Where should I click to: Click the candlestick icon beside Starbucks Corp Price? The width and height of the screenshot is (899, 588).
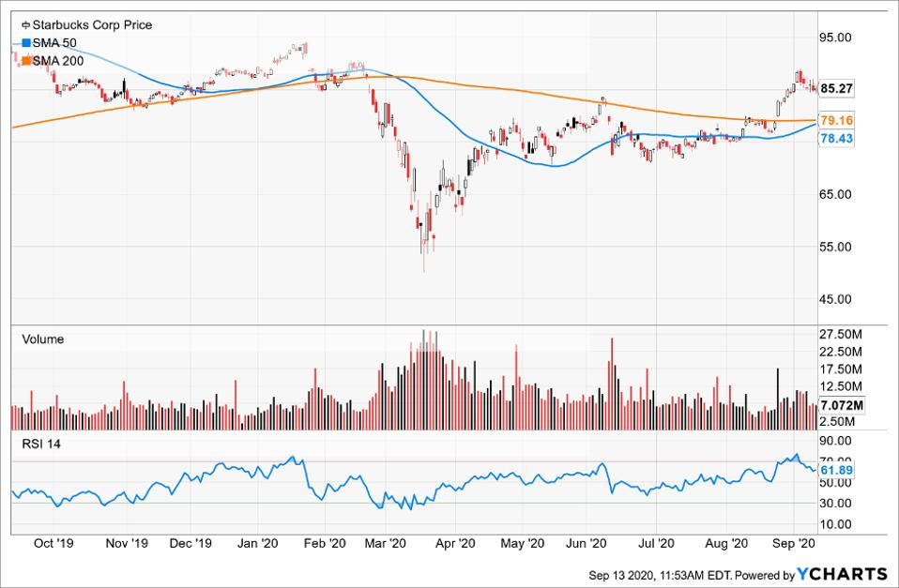(24, 25)
